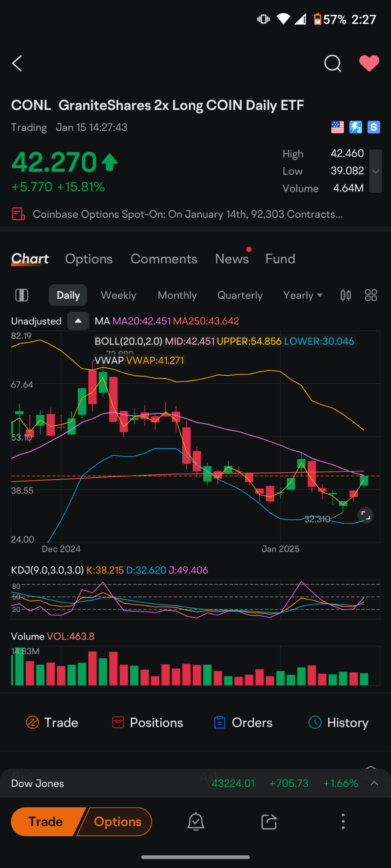Expand the High/Low/Volume quote details chevron
Image resolution: width=391 pixels, height=868 pixels.
click(x=376, y=171)
